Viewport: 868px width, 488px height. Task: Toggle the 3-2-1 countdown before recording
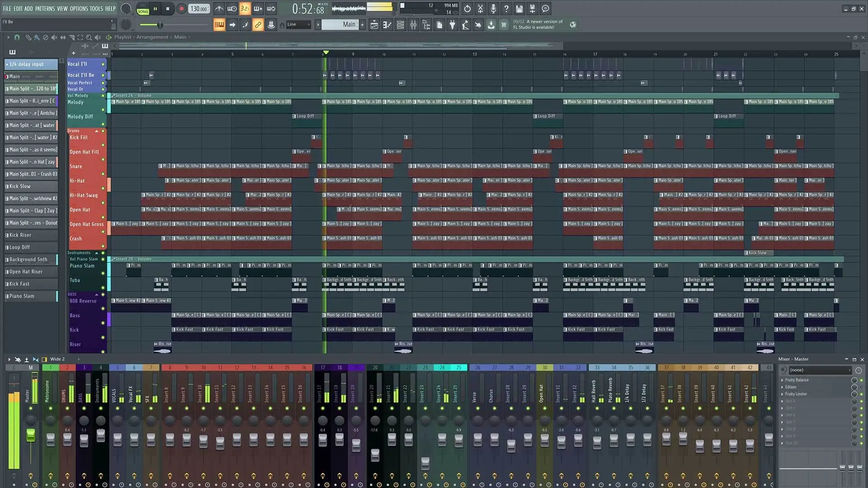click(x=245, y=9)
